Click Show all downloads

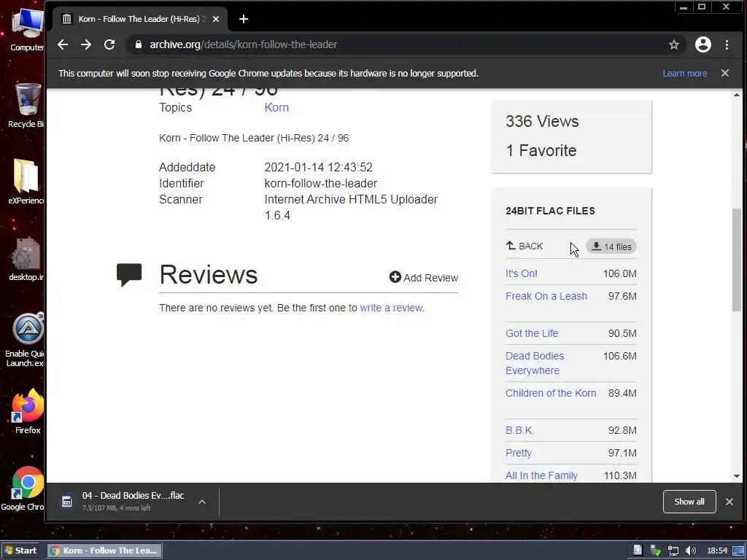coord(689,502)
